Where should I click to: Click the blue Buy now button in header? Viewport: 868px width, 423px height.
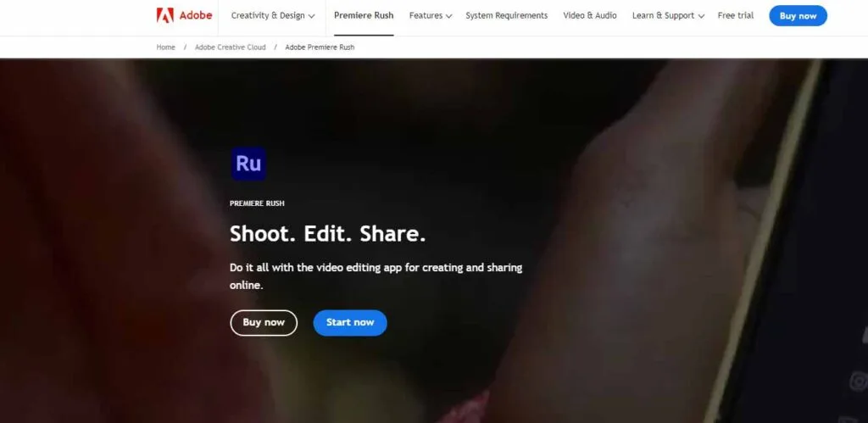click(798, 15)
